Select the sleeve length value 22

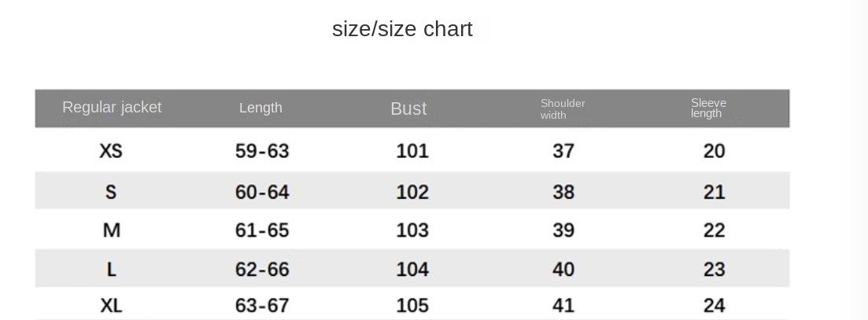(x=714, y=230)
